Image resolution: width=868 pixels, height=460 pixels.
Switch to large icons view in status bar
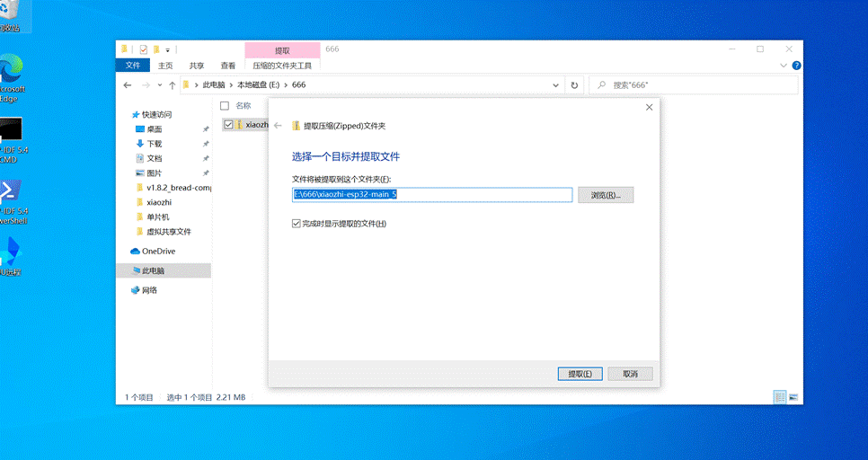(794, 397)
